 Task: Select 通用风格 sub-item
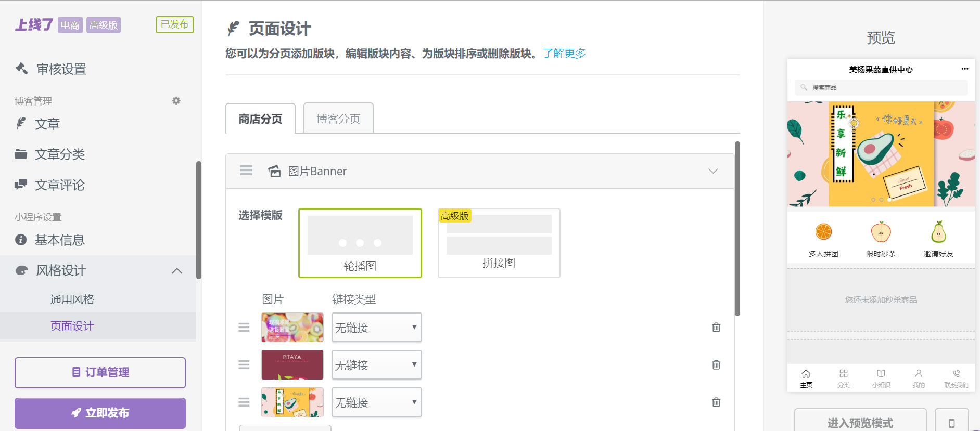(72, 299)
